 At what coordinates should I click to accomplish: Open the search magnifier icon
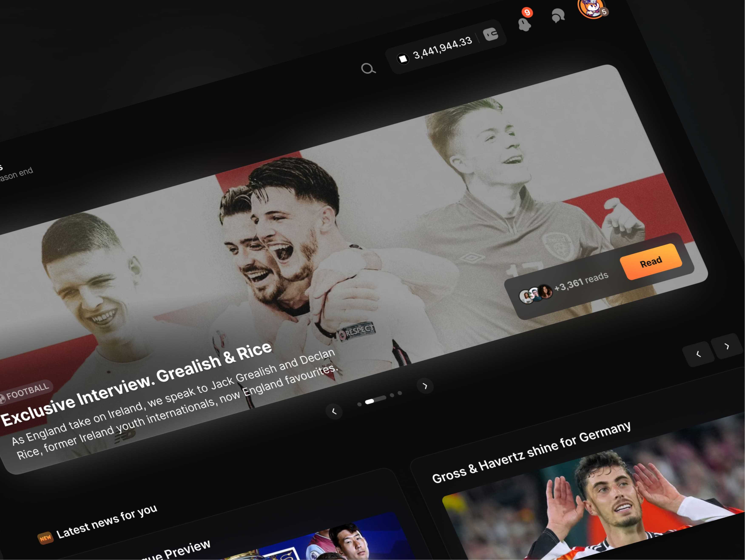tap(368, 69)
